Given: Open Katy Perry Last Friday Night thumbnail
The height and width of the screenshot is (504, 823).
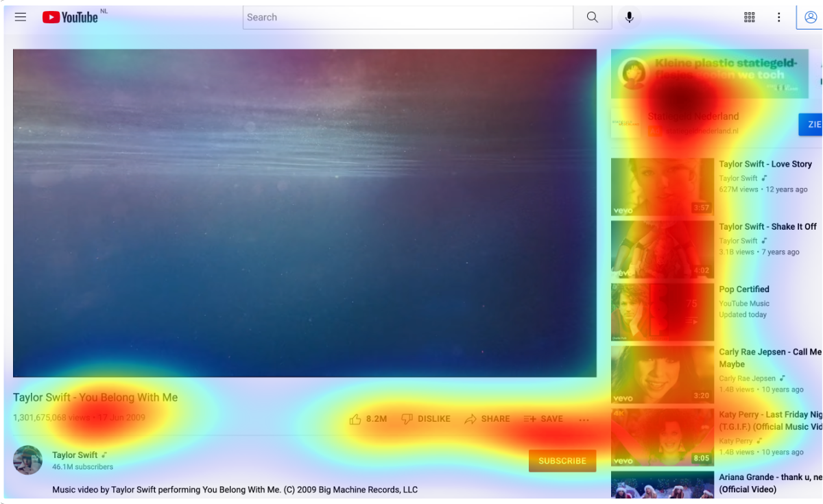Looking at the screenshot, I should click(x=663, y=437).
